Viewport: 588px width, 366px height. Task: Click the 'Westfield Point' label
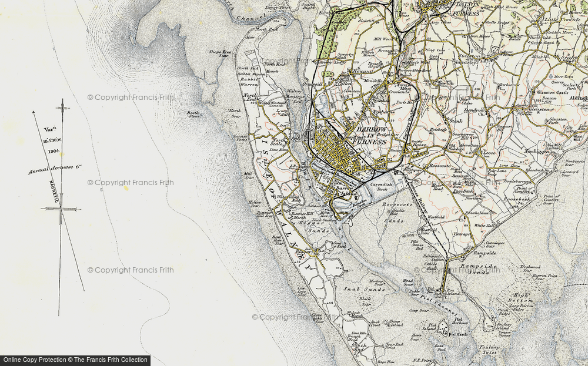(429, 231)
